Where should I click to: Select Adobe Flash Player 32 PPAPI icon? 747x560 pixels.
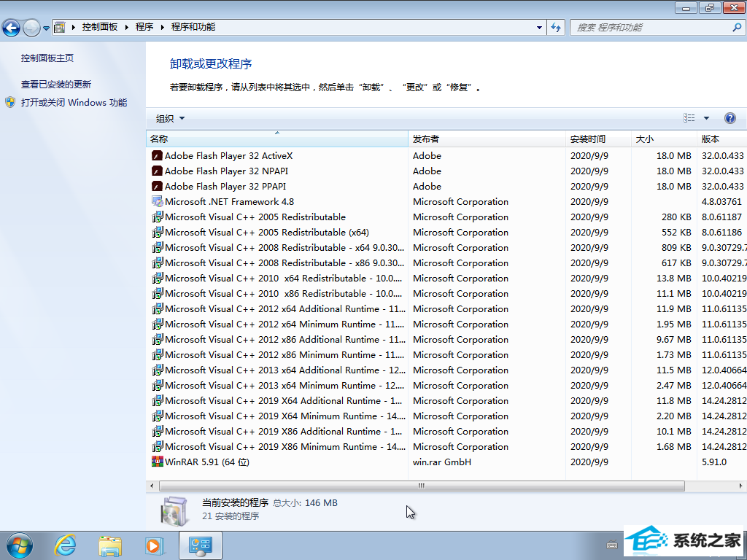pyautogui.click(x=158, y=186)
